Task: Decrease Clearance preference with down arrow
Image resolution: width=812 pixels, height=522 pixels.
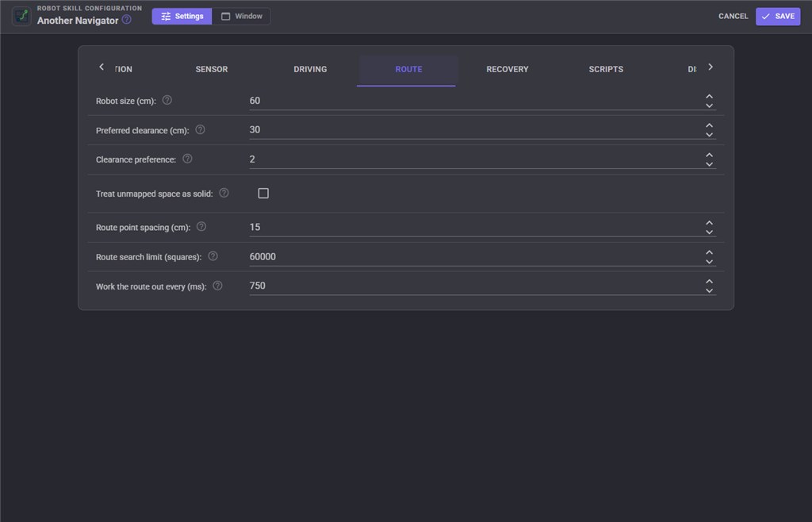Action: coord(710,164)
